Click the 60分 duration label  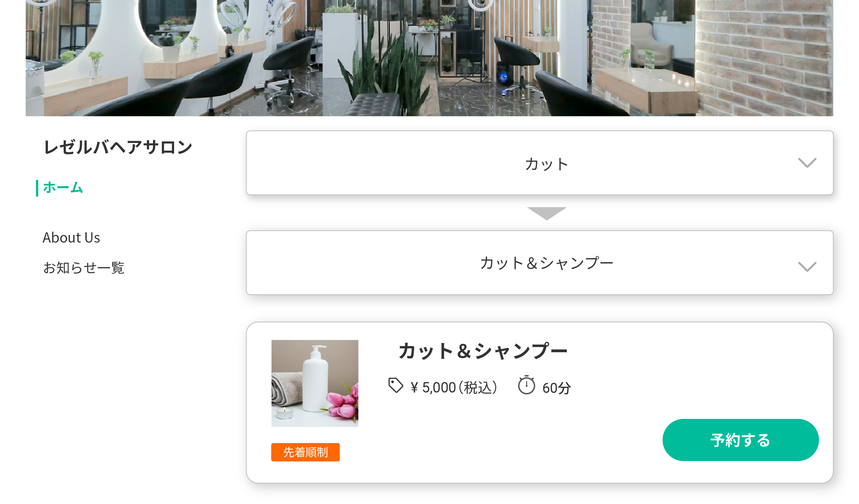coord(556,388)
